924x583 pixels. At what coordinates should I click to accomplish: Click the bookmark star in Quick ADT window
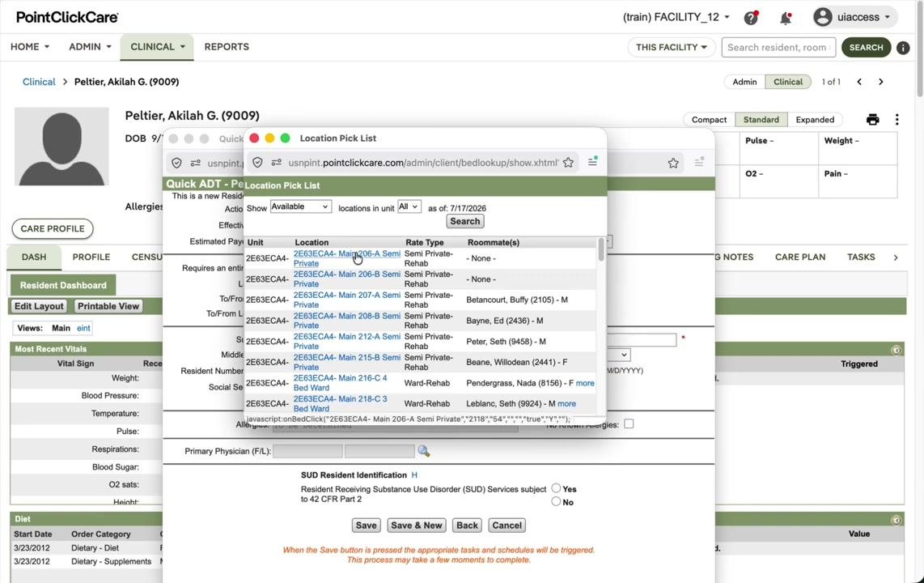[673, 164]
